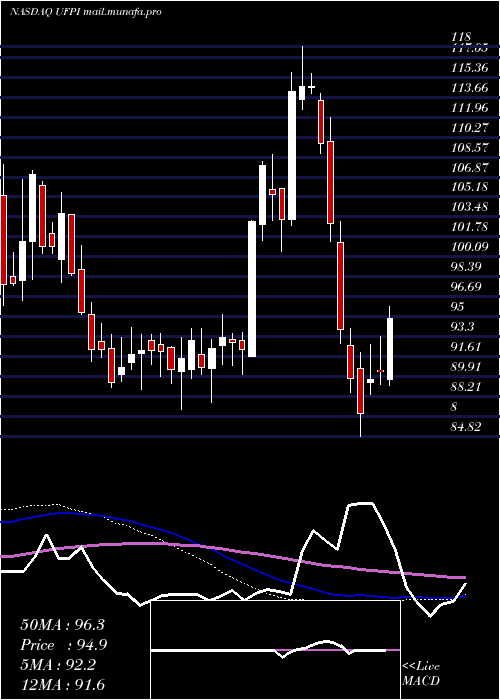
Task: Click the 50MA : 96.3 readout
Action: [x=62, y=625]
